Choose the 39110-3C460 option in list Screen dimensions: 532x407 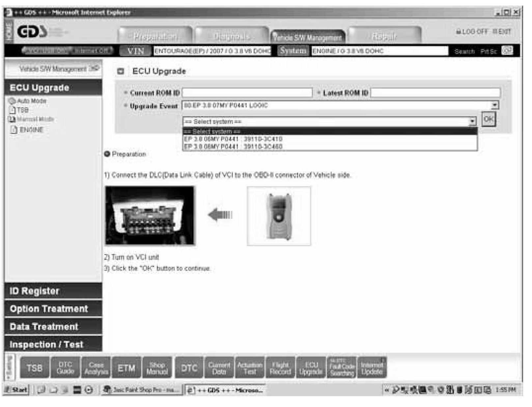pos(233,146)
